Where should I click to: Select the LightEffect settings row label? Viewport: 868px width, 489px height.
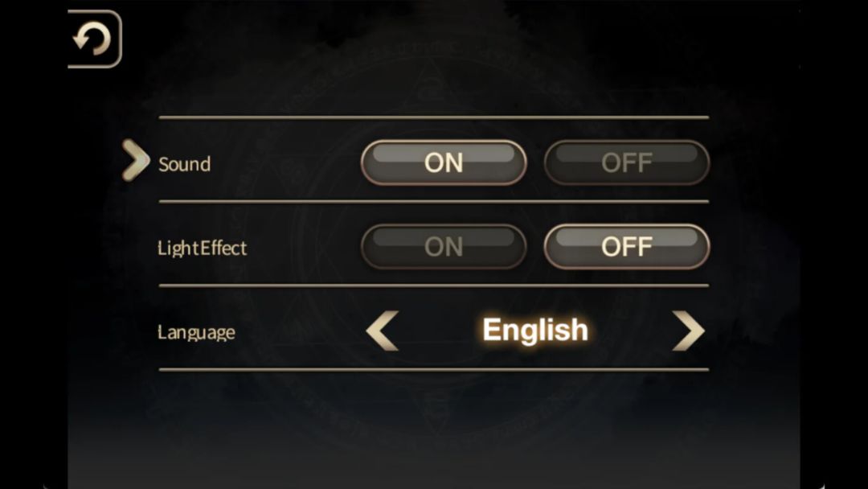click(x=203, y=248)
